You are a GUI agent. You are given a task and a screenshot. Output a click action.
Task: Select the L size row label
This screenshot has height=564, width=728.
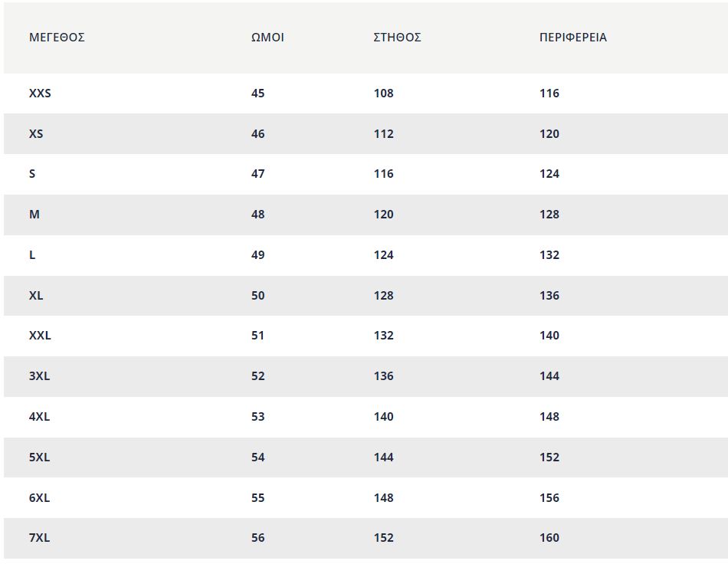pos(32,255)
